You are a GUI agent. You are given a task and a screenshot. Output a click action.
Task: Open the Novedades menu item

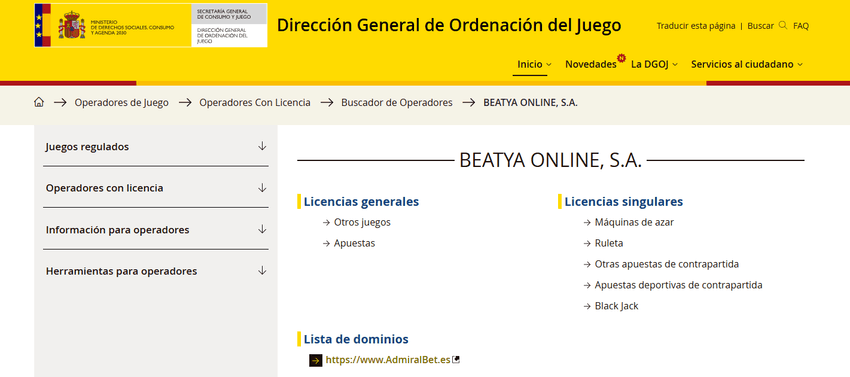tap(590, 64)
